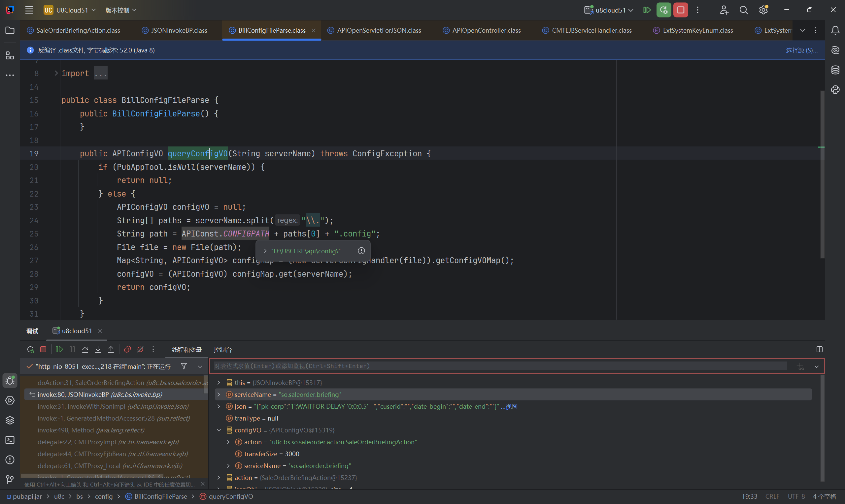Open the Code With Me user icon
845x504 pixels.
[724, 10]
